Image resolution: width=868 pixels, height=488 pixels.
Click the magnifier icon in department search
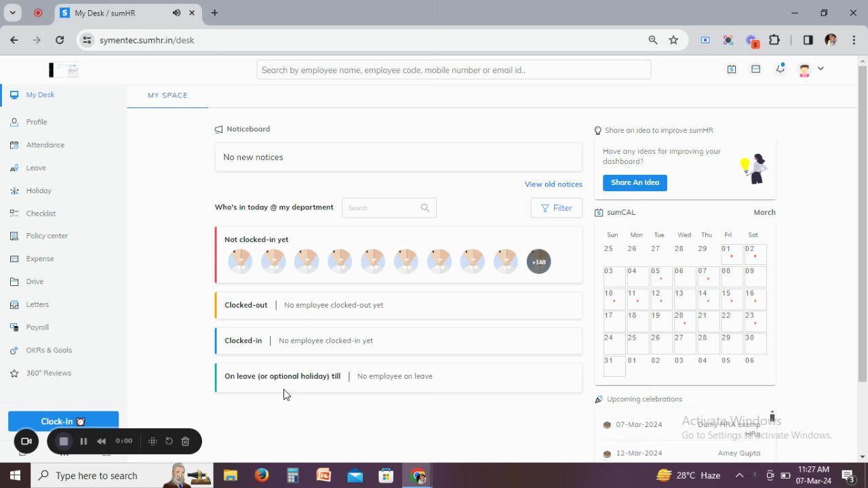(425, 208)
